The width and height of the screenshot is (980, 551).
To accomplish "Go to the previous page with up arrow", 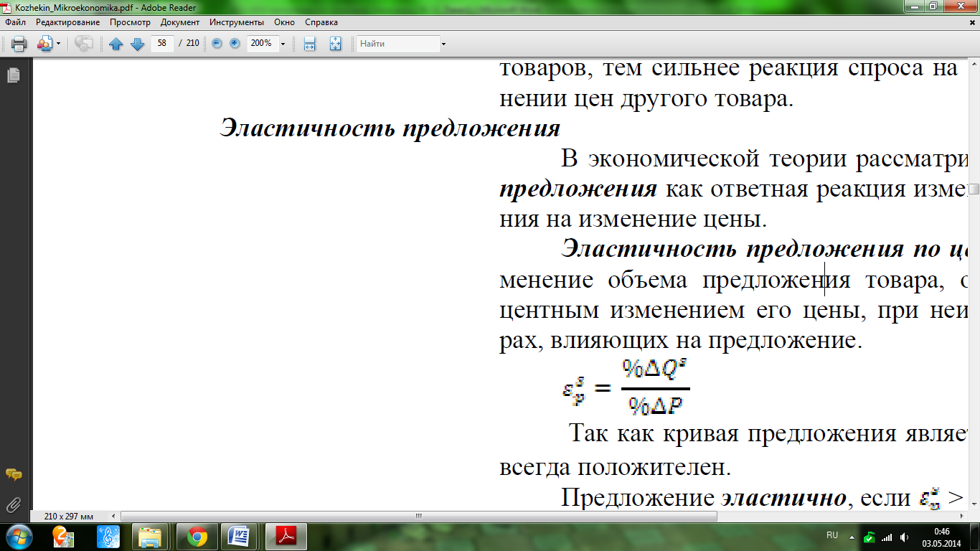I will pos(116,44).
